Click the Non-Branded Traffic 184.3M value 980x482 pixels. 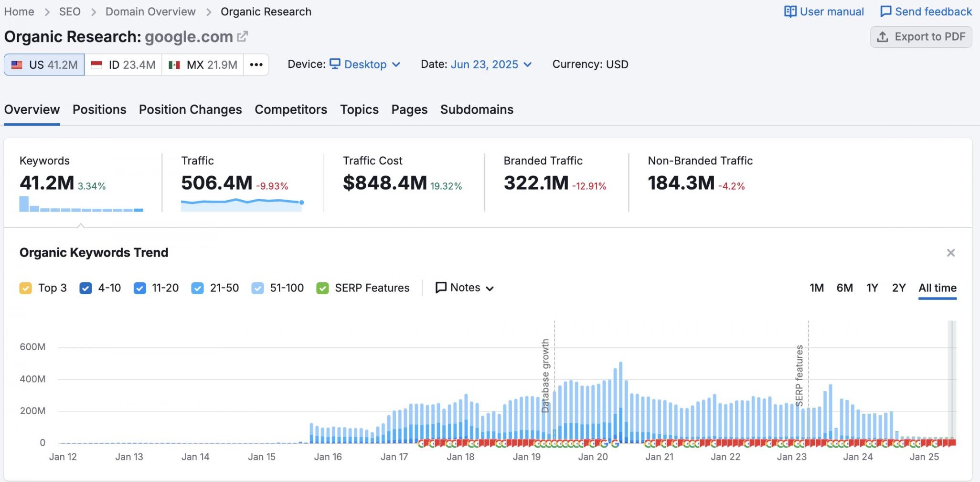coord(681,183)
